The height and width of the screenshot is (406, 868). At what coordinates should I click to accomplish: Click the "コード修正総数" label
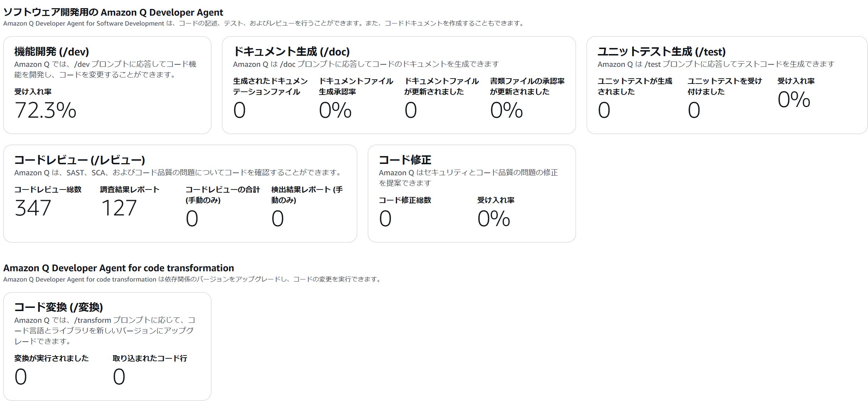click(x=405, y=200)
